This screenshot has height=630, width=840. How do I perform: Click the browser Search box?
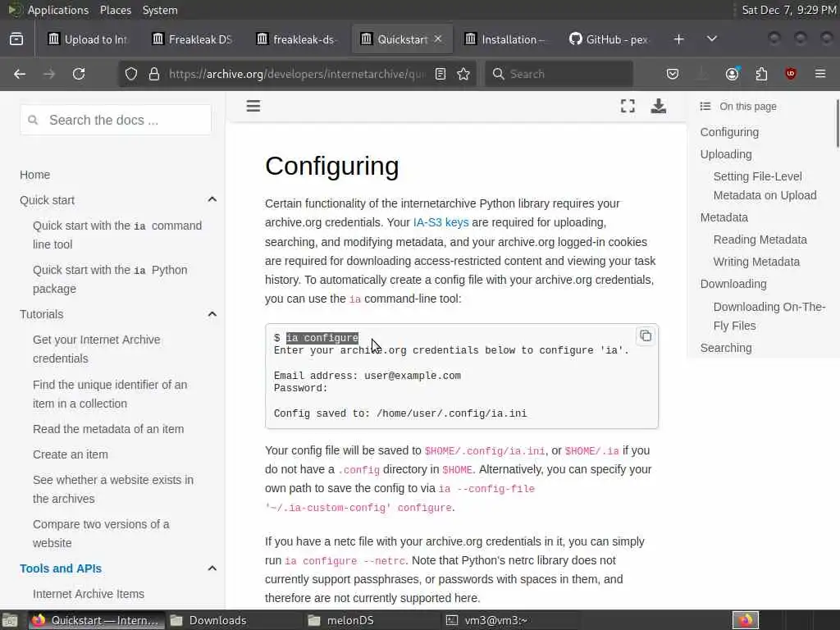click(559, 74)
